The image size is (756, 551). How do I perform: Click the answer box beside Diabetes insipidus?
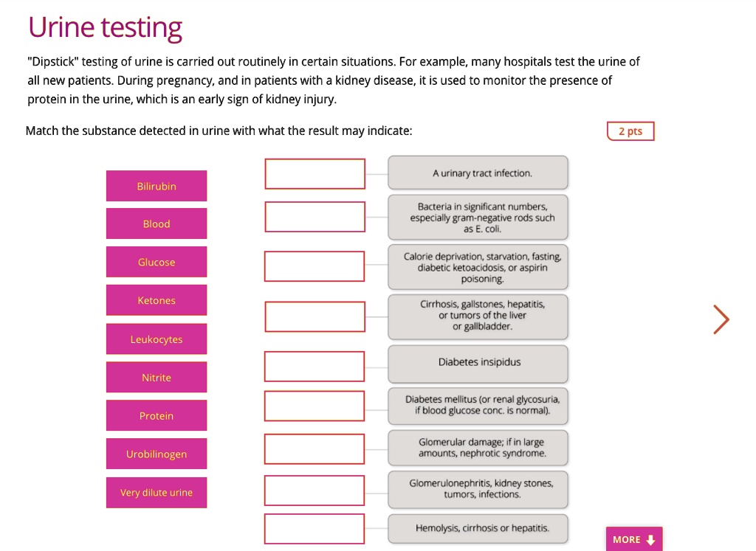click(315, 366)
